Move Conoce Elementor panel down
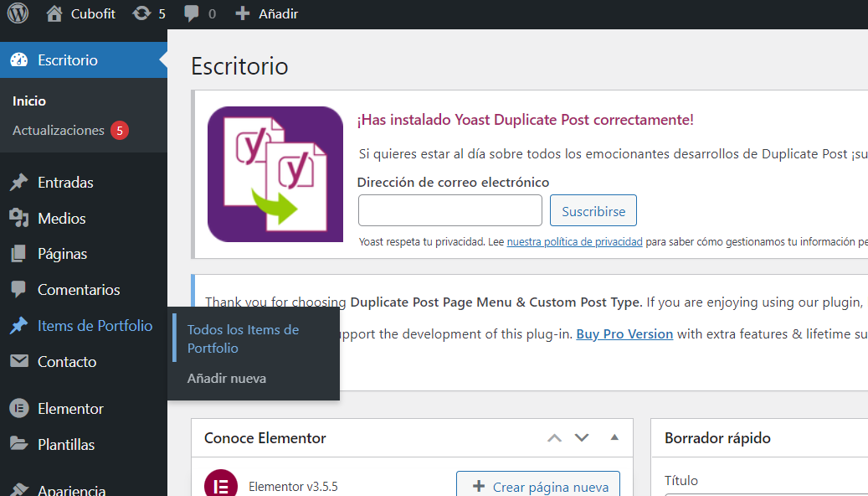Image resolution: width=868 pixels, height=496 pixels. pos(582,438)
